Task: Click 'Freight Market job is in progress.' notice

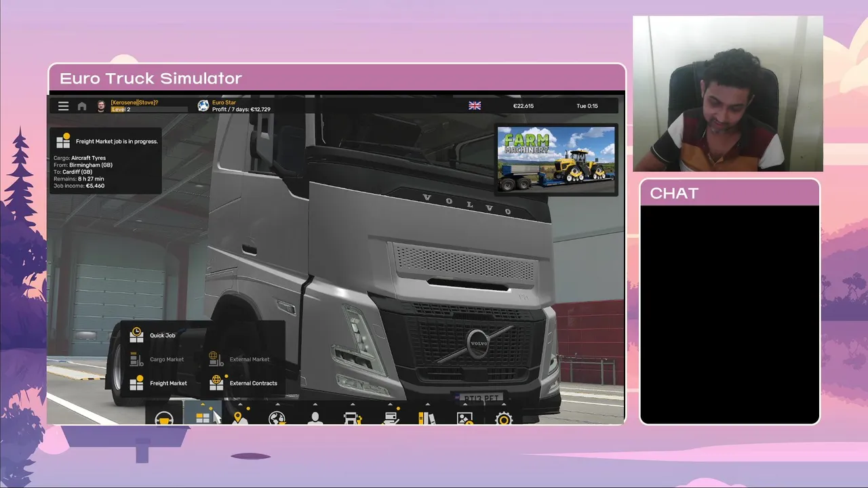Action: (117, 142)
